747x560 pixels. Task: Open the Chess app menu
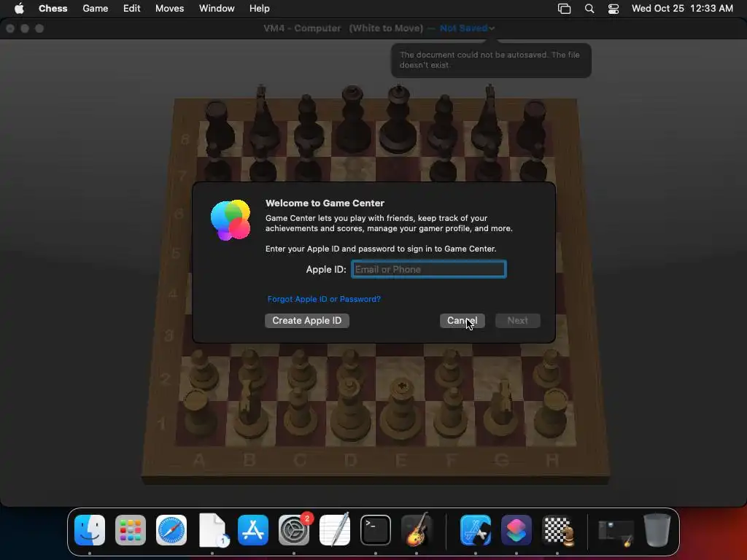pos(53,9)
